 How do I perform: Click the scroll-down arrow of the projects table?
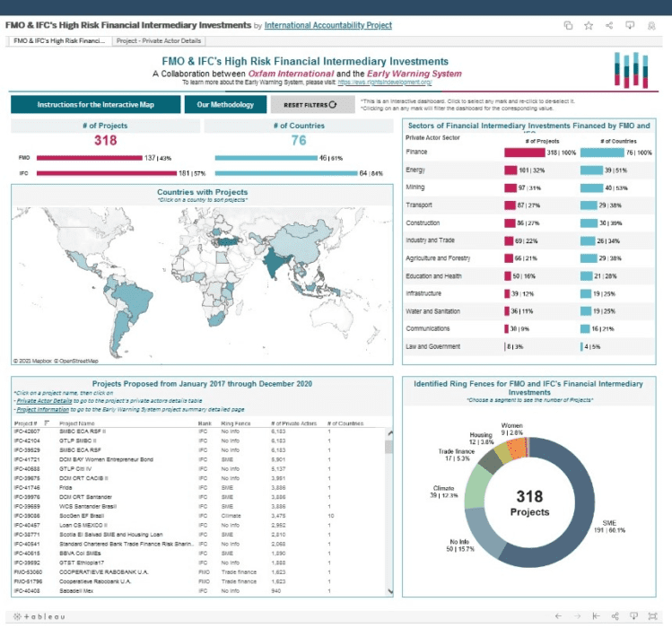pos(389,591)
